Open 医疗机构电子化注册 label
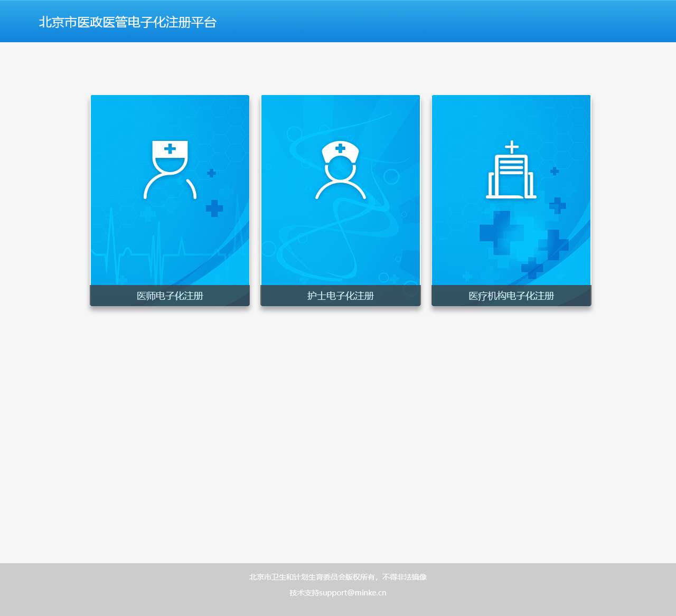 [511, 296]
